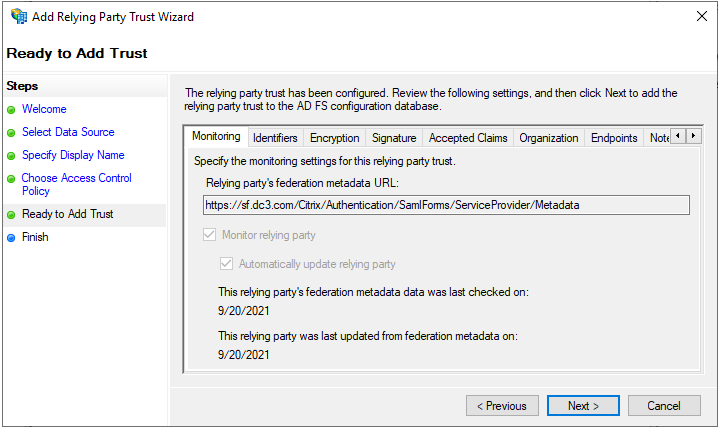
Task: Toggle Automatically update relying party checkbox
Action: pos(226,264)
